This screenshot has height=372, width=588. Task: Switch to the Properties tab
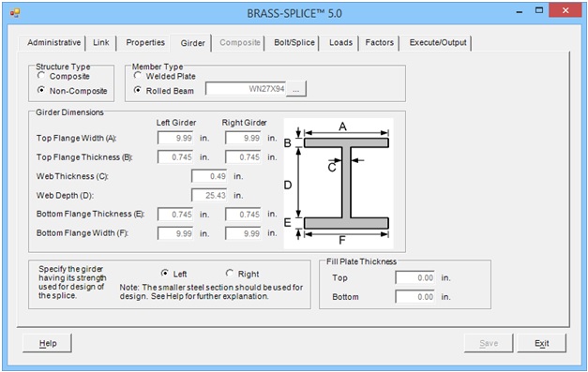coord(145,43)
